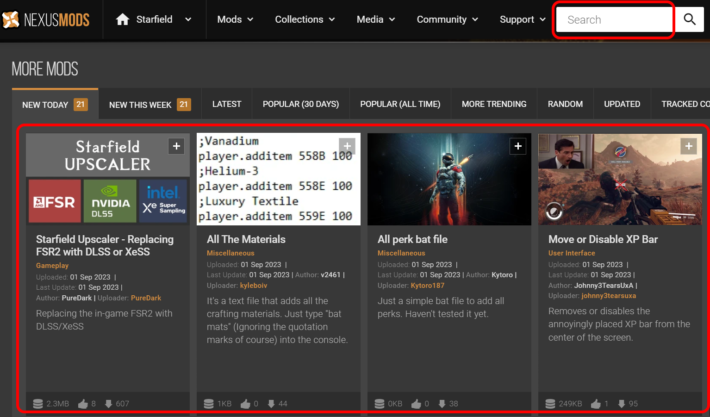Expand the Community menu
This screenshot has width=710, height=417.
click(x=447, y=19)
